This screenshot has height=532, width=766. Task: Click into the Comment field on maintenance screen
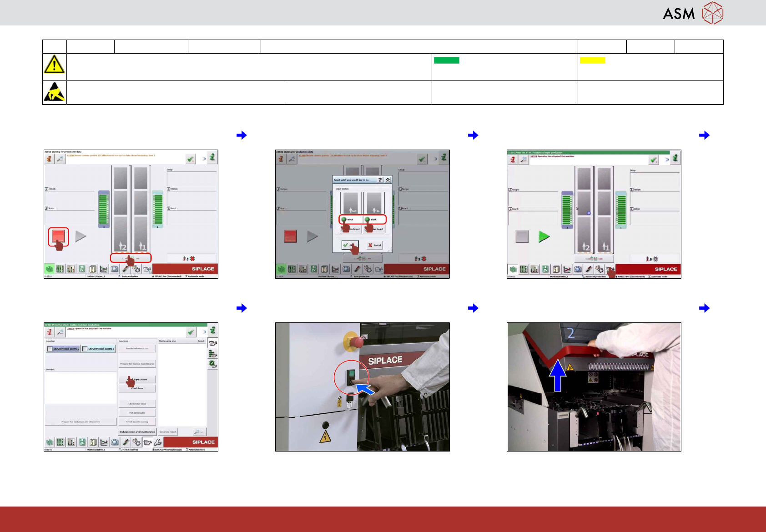tap(81, 387)
